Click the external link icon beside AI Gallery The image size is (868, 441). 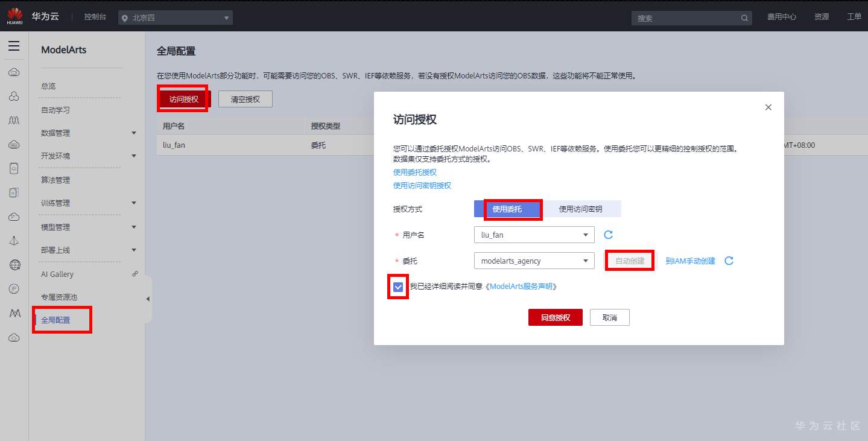click(135, 274)
